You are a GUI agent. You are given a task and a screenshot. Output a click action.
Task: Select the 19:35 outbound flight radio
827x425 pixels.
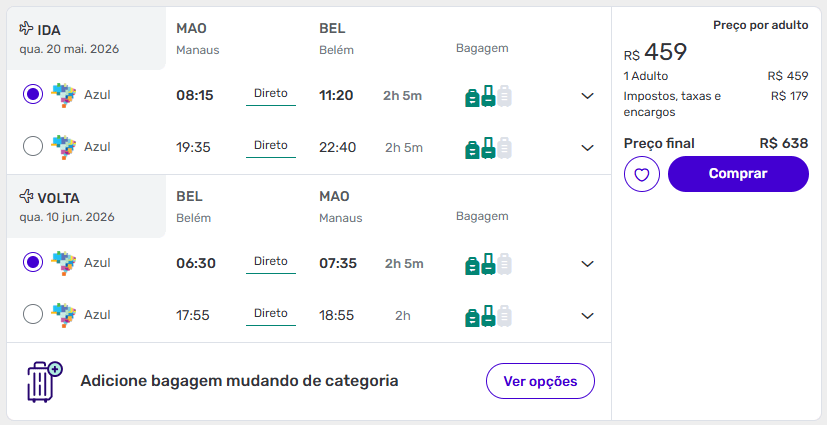tap(32, 147)
